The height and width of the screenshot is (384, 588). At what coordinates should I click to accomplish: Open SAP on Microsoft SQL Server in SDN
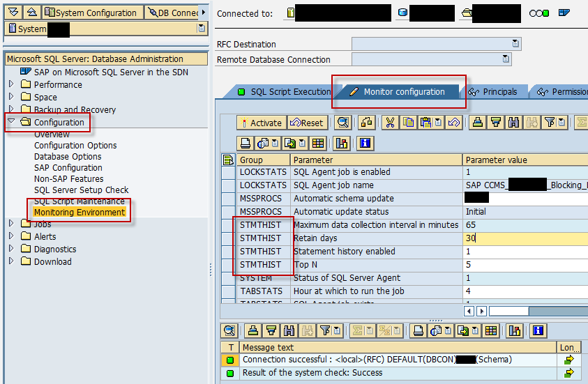[111, 72]
